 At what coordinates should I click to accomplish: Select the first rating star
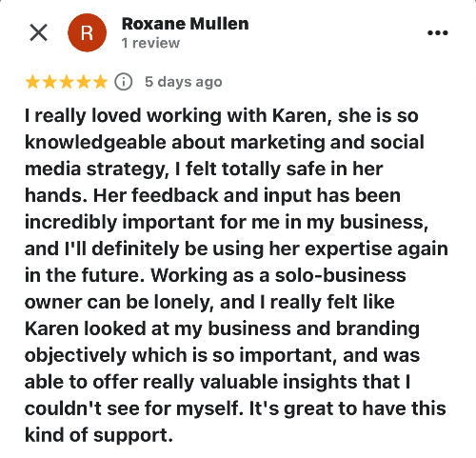[32, 82]
